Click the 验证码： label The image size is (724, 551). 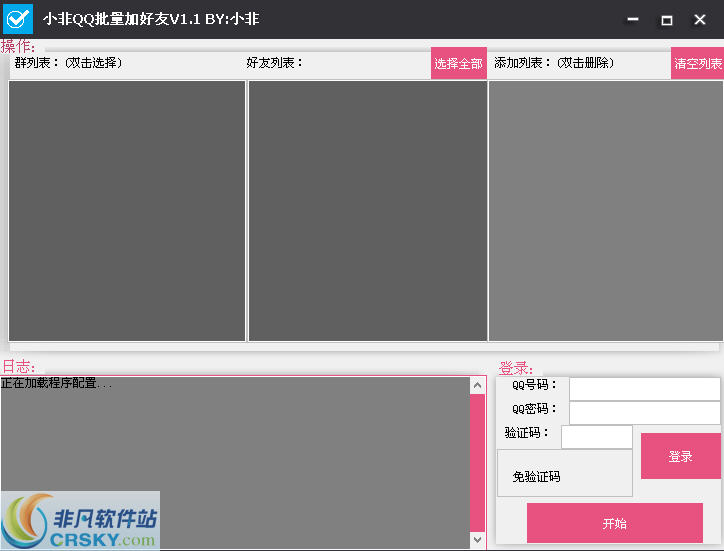527,433
